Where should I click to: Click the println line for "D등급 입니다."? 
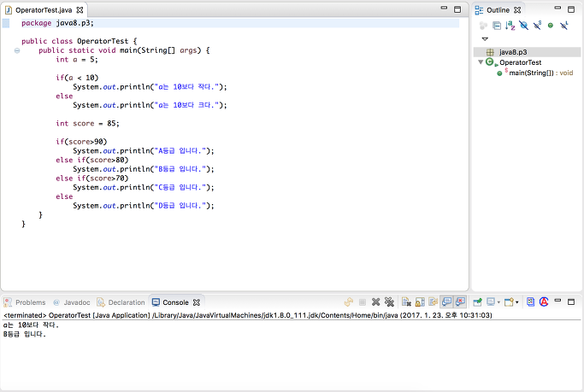(x=144, y=206)
